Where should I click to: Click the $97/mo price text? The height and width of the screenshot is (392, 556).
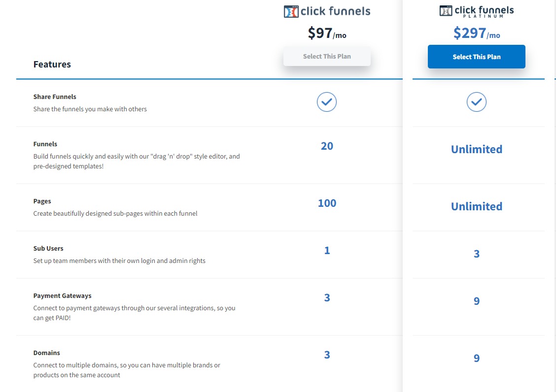(327, 33)
